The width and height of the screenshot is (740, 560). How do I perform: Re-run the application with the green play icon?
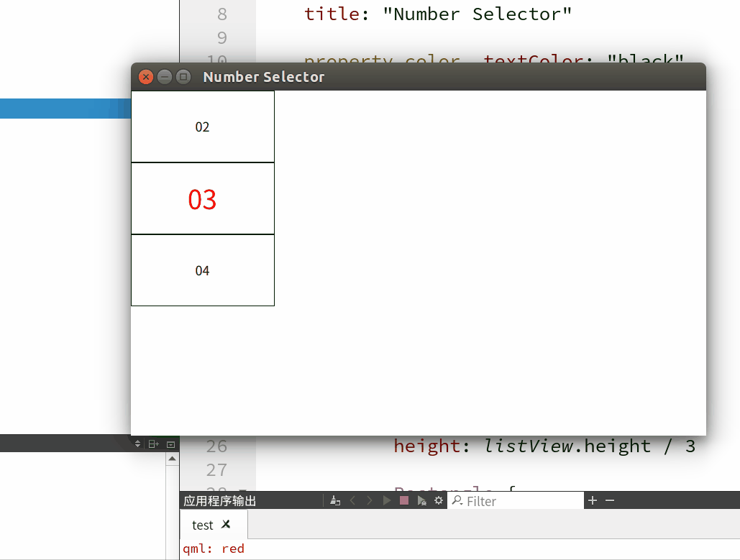[386, 500]
